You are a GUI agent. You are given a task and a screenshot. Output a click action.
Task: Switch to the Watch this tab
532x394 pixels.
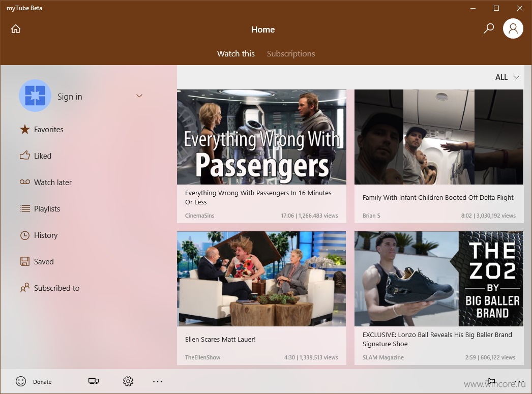click(236, 53)
